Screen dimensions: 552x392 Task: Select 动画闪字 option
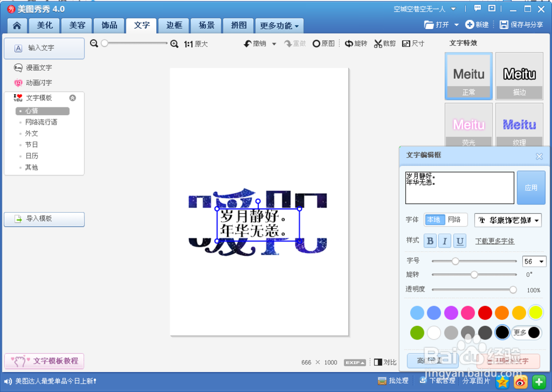(x=33, y=83)
